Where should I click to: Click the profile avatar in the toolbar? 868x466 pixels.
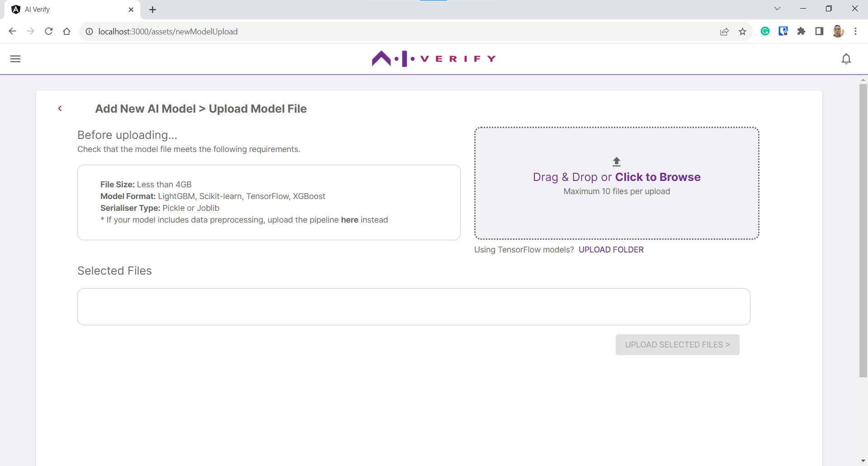pos(839,31)
